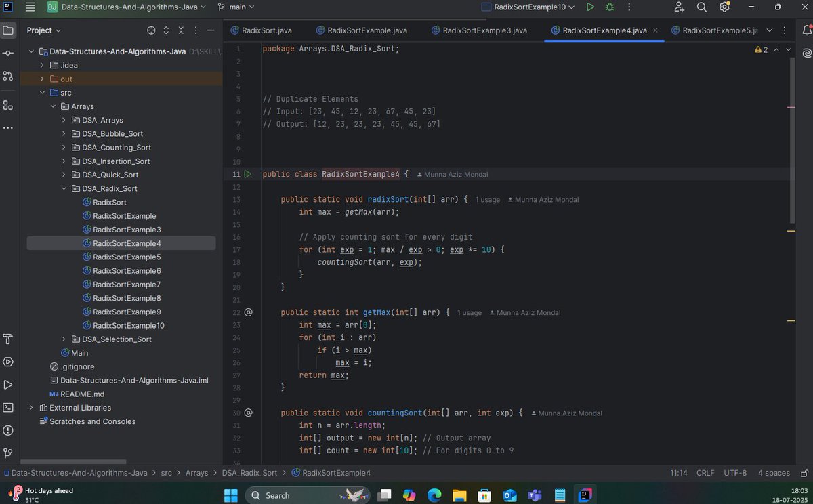Open the Build hammer tool window
Image resolution: width=813 pixels, height=504 pixels.
(8, 339)
